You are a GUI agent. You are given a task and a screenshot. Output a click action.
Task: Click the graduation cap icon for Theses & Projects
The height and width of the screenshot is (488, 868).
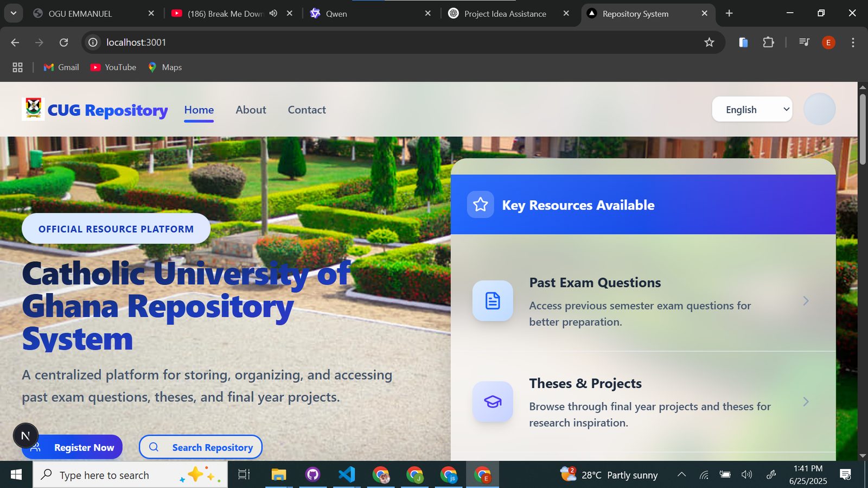[x=493, y=402]
